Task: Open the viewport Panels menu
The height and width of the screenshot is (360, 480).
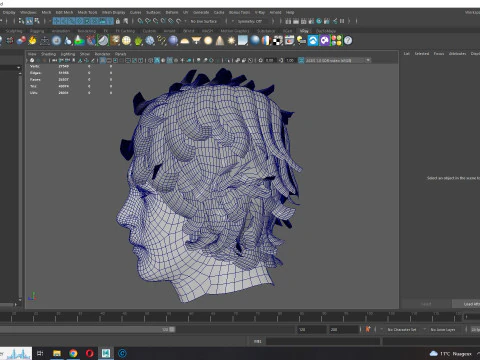Action: point(120,54)
